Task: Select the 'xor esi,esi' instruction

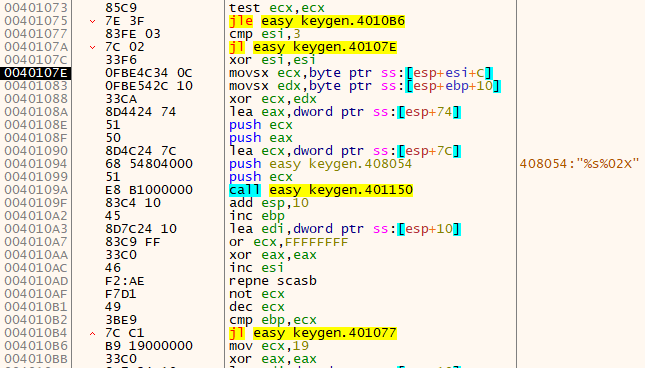Action: click(272, 60)
